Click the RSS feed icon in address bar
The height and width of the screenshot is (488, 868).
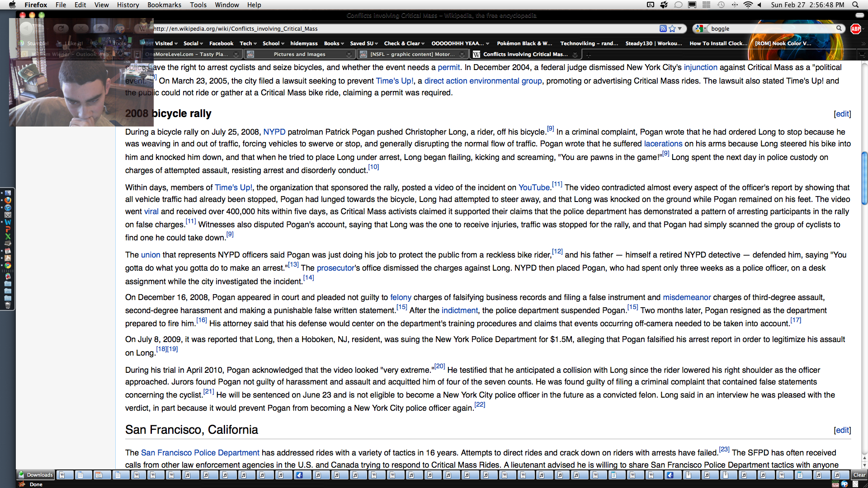[663, 28]
